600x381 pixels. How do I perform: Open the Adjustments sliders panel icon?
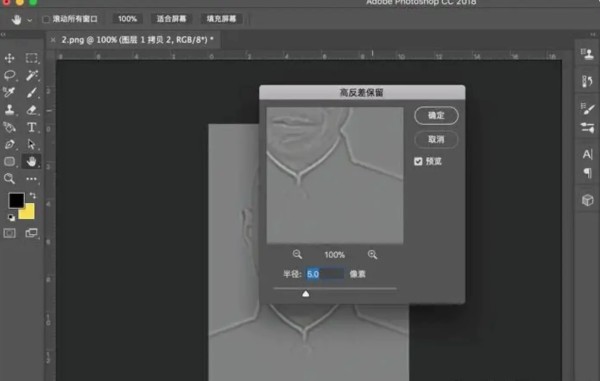coord(588,127)
